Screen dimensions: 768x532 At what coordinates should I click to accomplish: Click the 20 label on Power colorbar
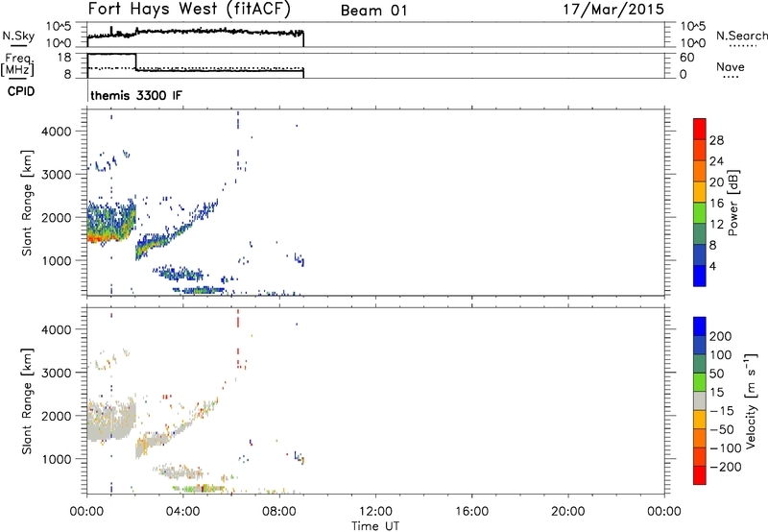click(716, 182)
